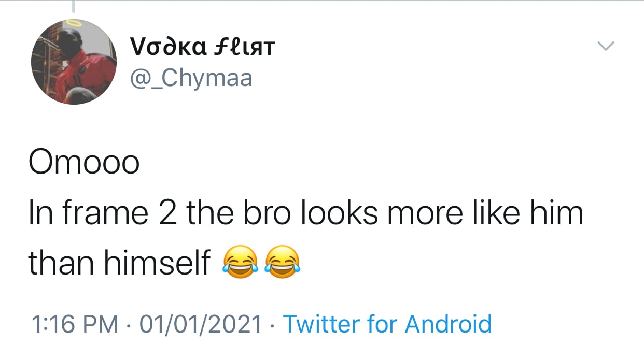Click the @_Chymaa handle
This screenshot has height=360, width=644.
[x=190, y=78]
